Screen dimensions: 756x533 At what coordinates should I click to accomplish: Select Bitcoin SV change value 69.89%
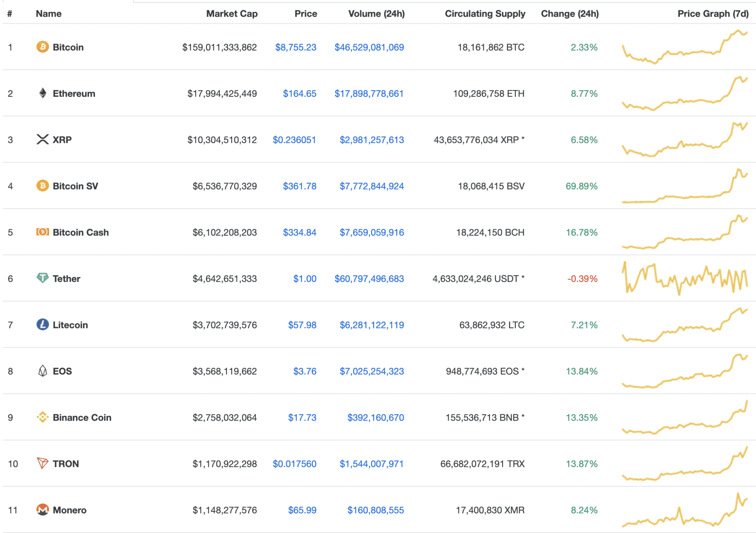(x=581, y=186)
